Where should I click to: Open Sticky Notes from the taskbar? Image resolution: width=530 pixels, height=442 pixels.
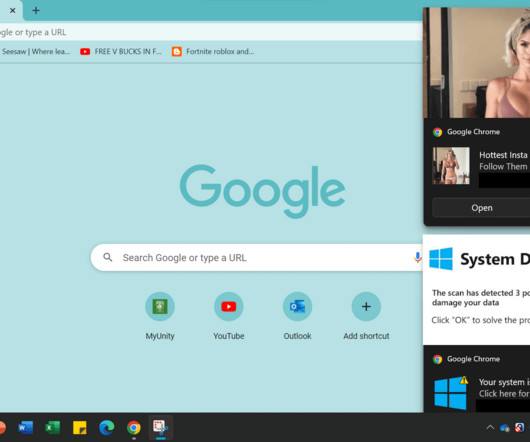coord(80,427)
